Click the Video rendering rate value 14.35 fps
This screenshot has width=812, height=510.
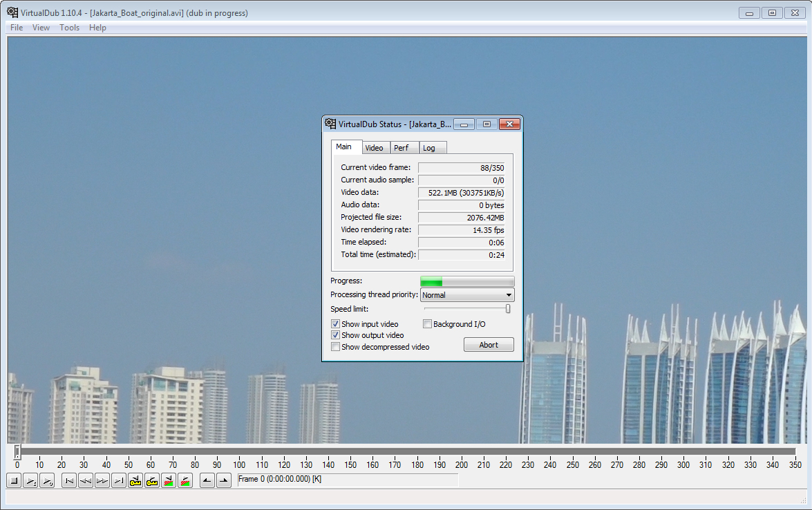tap(462, 230)
